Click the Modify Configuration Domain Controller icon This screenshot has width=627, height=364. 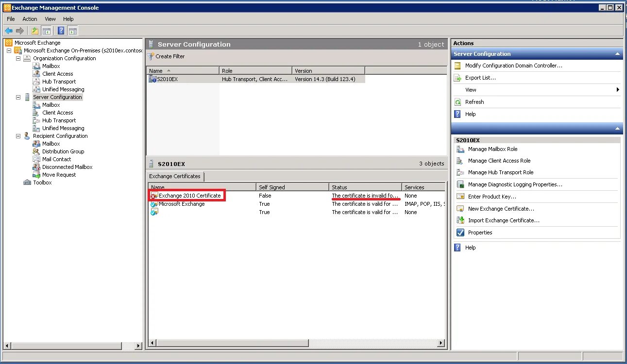(458, 66)
